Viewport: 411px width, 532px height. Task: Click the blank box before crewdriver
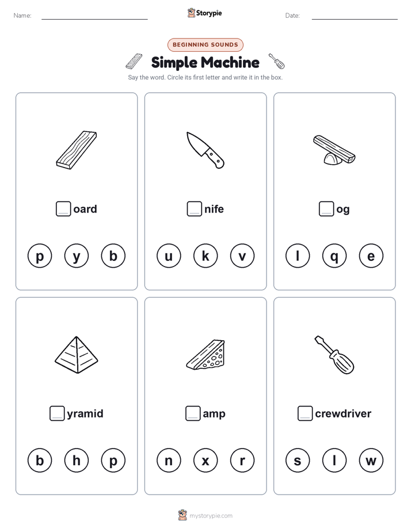[305, 413]
